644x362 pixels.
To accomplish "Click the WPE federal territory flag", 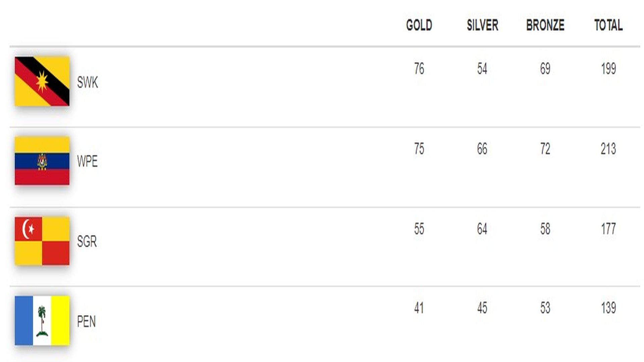I will [x=42, y=161].
